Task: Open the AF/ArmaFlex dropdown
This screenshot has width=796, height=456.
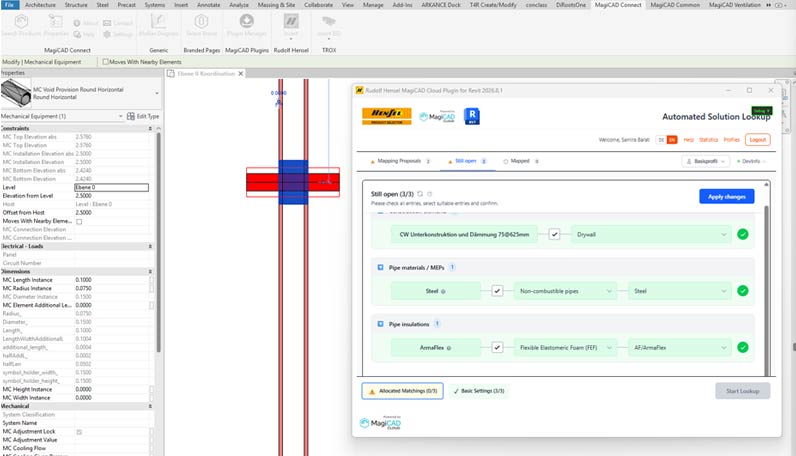Action: click(680, 348)
